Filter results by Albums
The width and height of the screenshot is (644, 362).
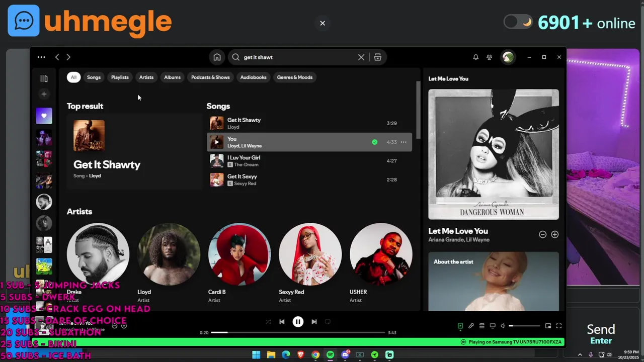(172, 77)
